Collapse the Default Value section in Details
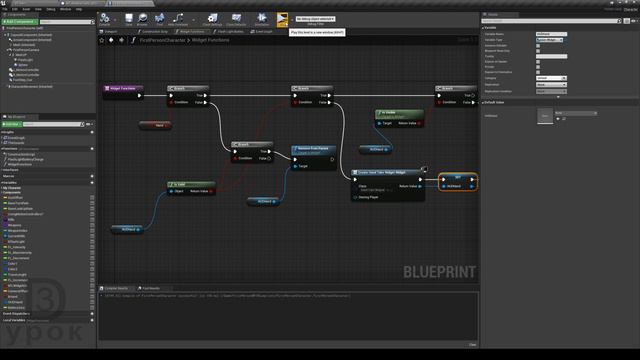The image size is (640, 360). 483,102
